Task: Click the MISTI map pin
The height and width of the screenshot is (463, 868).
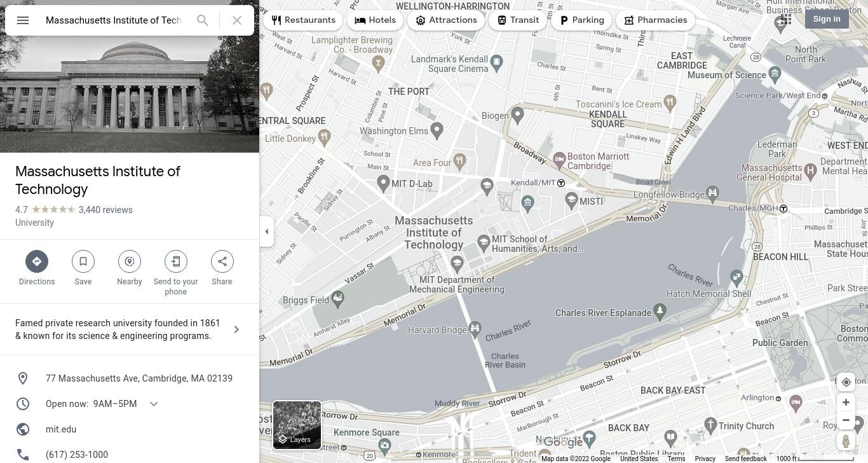Action: click(571, 200)
